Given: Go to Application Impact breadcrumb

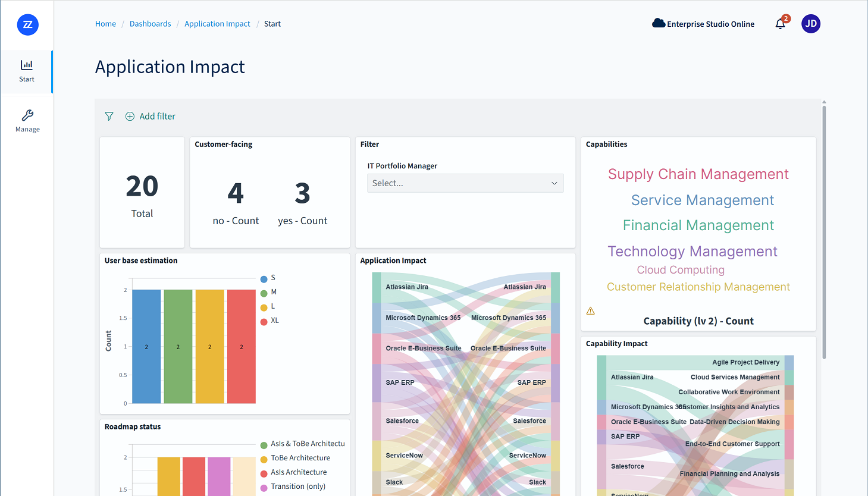Looking at the screenshot, I should coord(217,24).
